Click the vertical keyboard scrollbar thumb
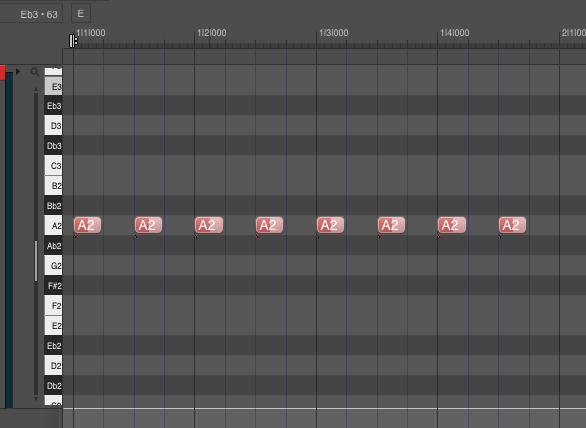The width and height of the screenshot is (586, 428). tap(36, 261)
